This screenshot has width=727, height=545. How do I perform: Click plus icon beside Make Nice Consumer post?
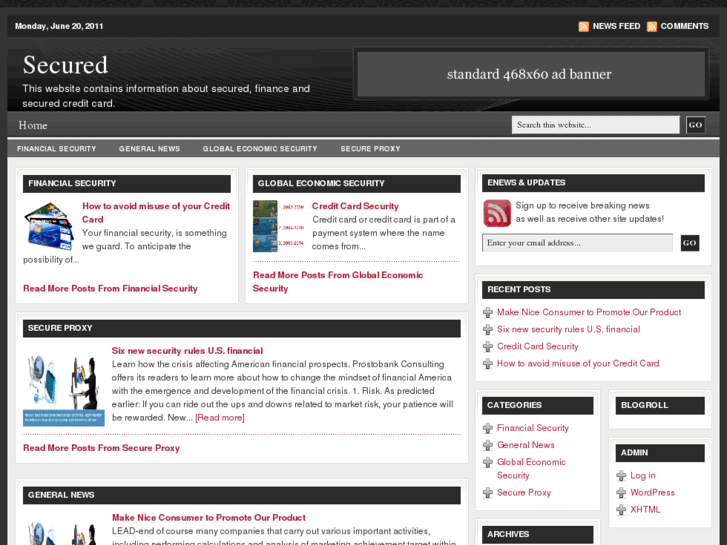click(x=487, y=313)
